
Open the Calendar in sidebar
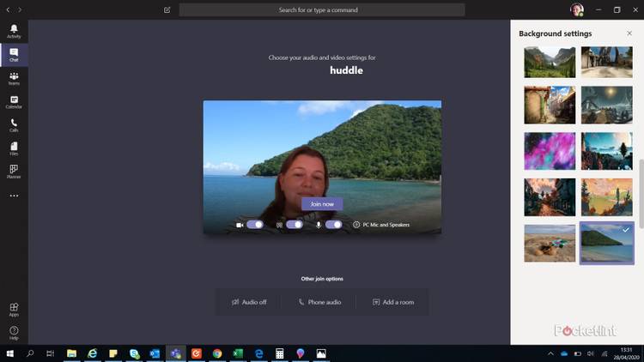pyautogui.click(x=14, y=101)
